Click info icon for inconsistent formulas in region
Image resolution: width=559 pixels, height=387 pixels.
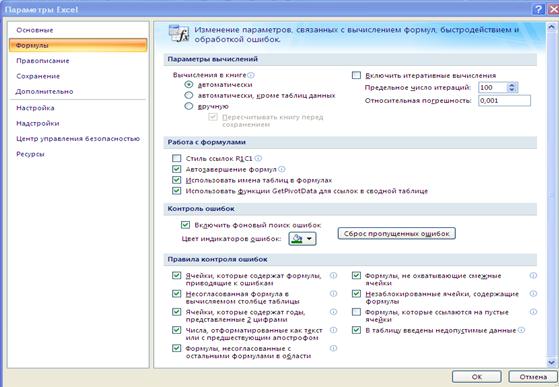pyautogui.click(x=333, y=348)
